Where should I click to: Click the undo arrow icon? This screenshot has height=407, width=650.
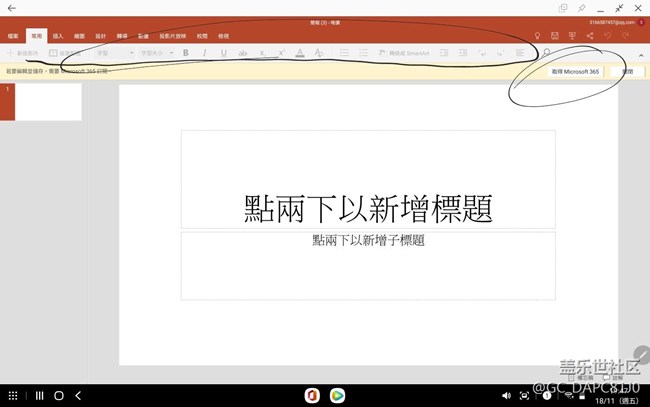[608, 35]
